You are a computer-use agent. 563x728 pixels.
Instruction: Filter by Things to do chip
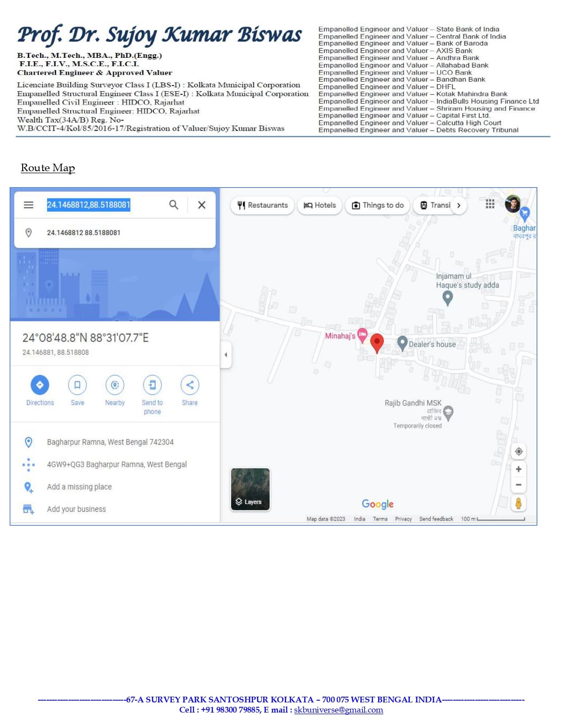coord(378,205)
